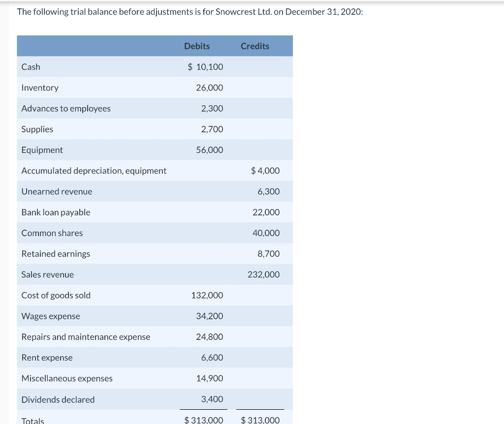Select the Inventory amount 26,000
504x424 pixels.
click(x=210, y=88)
